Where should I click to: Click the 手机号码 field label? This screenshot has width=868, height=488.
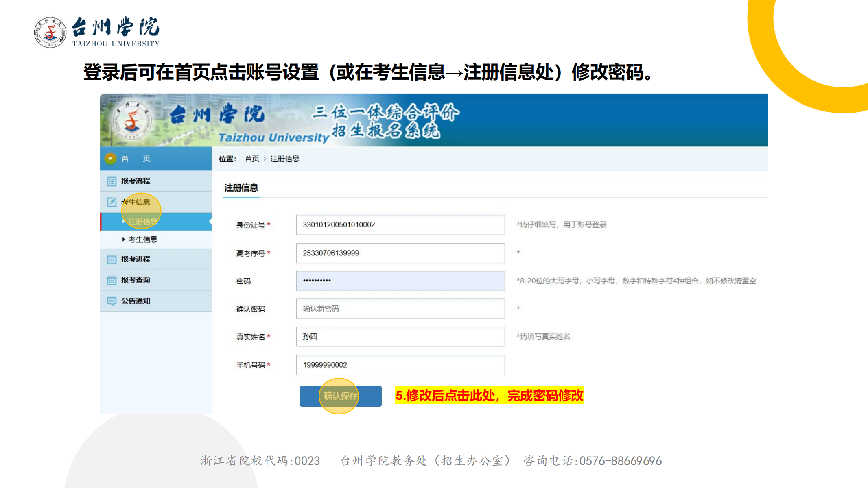point(251,365)
